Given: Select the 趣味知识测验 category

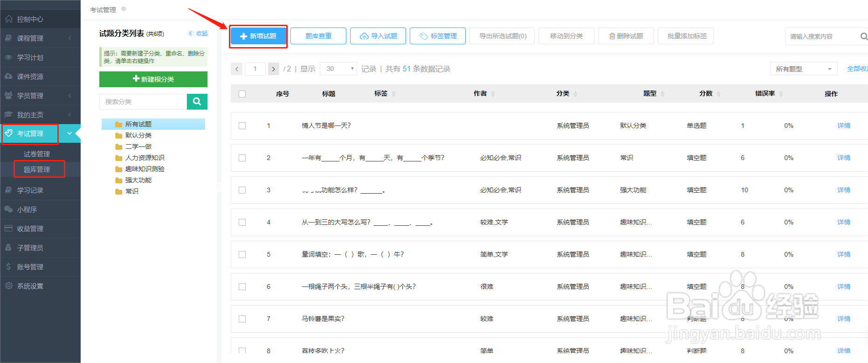Looking at the screenshot, I should click(145, 169).
